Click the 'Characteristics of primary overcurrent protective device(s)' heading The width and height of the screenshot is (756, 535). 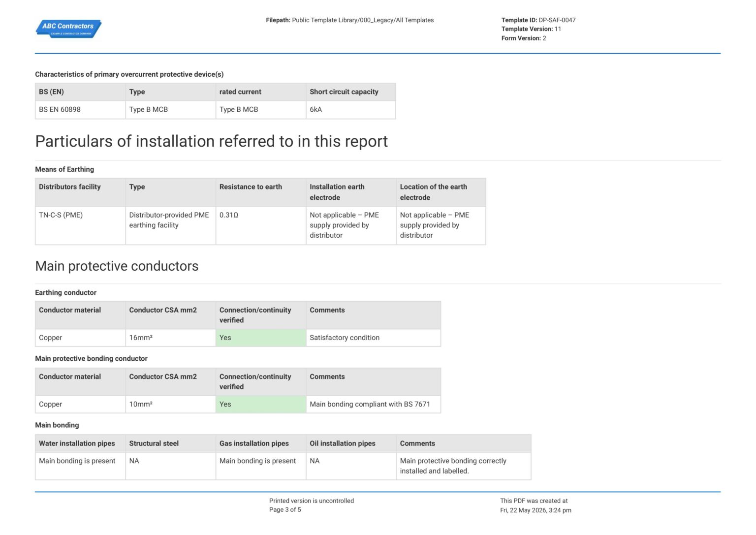pyautogui.click(x=129, y=74)
